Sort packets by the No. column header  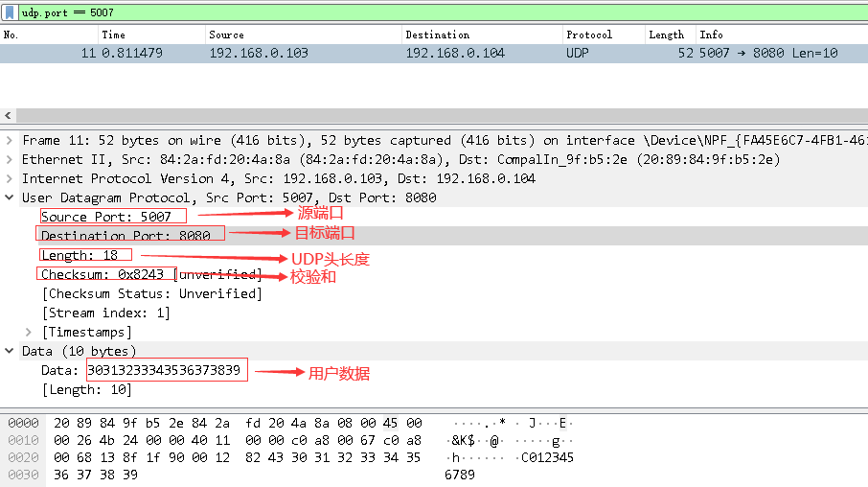(49, 35)
